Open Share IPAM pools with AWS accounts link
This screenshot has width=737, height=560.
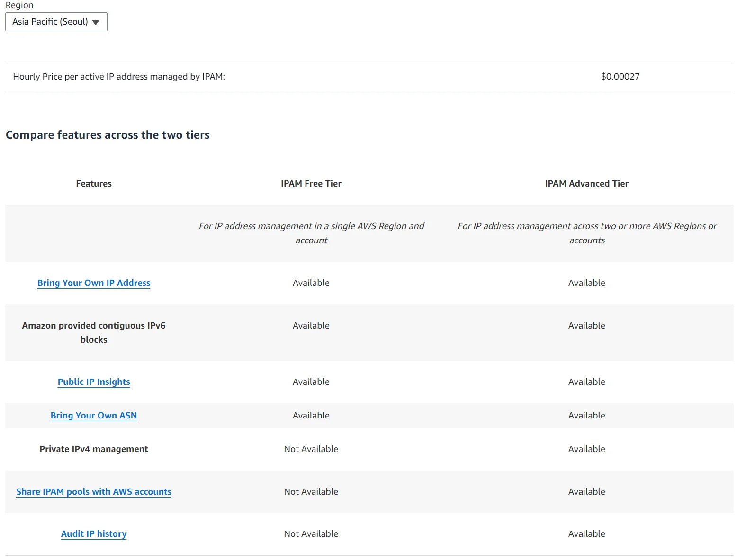pos(94,491)
